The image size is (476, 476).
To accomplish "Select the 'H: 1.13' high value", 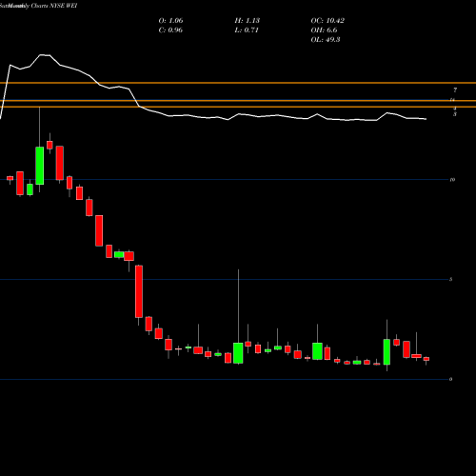I will pos(248,21).
